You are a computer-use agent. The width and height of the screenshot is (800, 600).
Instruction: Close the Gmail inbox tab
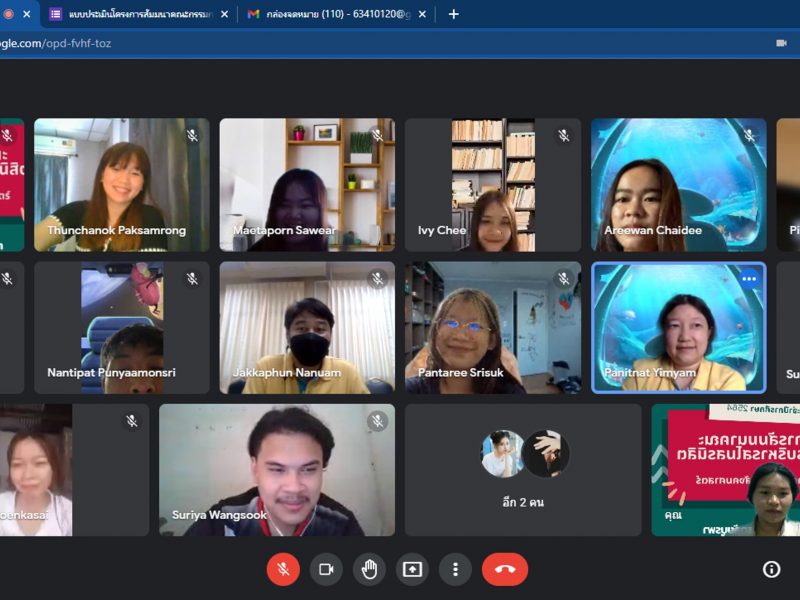pos(423,14)
